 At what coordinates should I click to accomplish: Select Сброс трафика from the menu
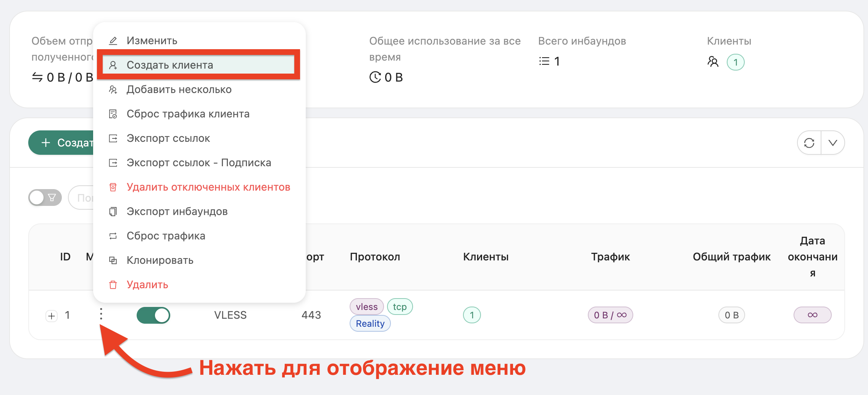pos(166,236)
